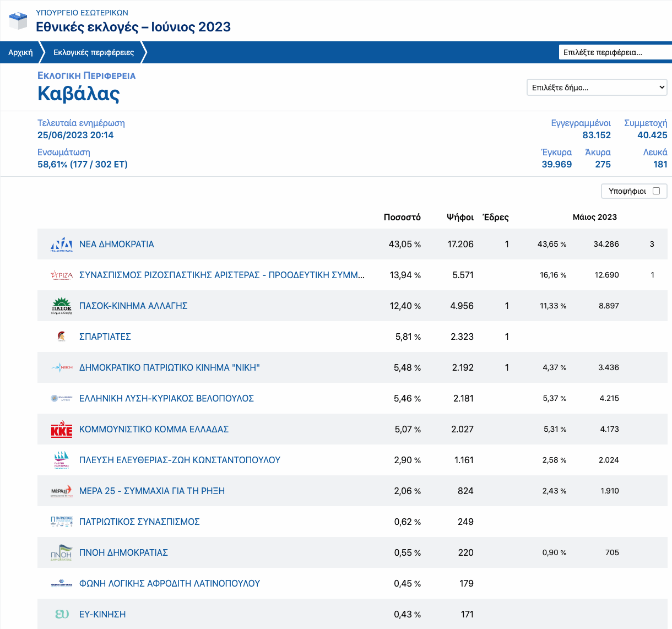Screen dimensions: 672x629
Task: Click the 2.027 ΚΚΕ votes value
Action: coord(462,429)
